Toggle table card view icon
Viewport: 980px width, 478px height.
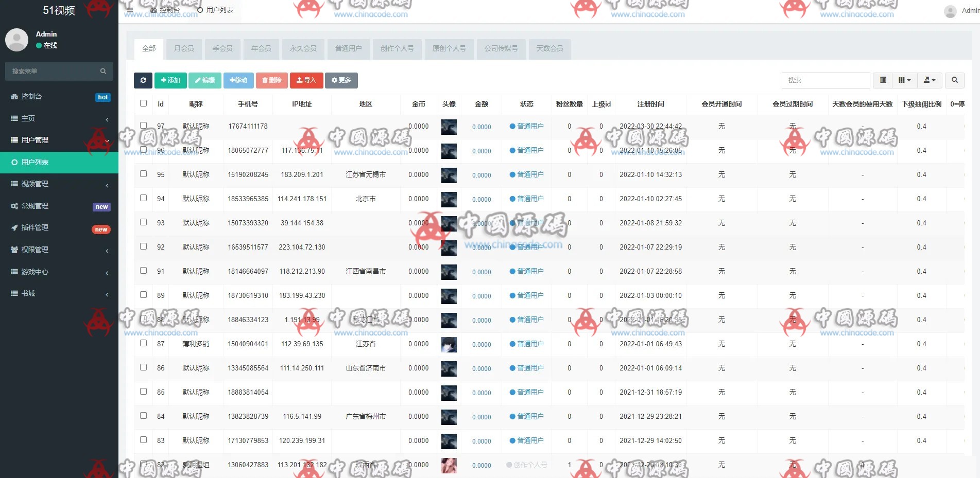[883, 80]
